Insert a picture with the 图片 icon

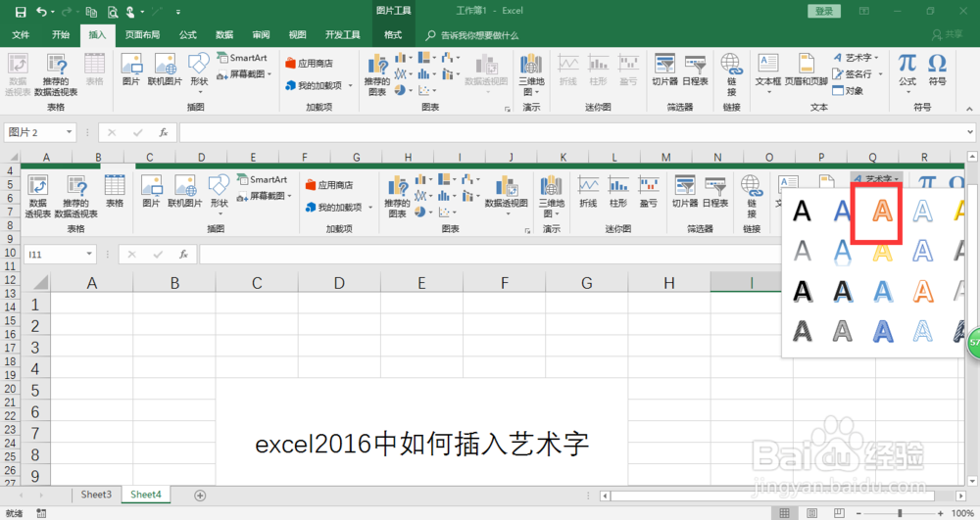click(x=131, y=70)
